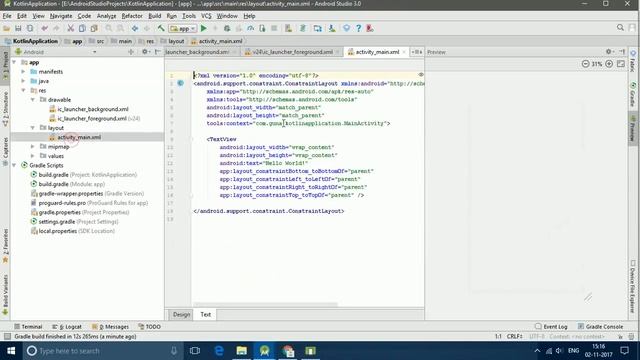
Task: Collapse the app module node
Action: pos(14,62)
